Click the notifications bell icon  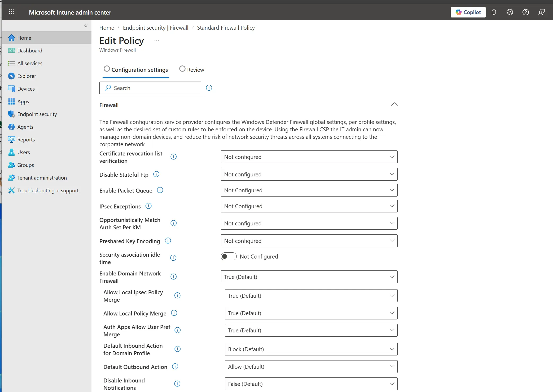tap(494, 12)
